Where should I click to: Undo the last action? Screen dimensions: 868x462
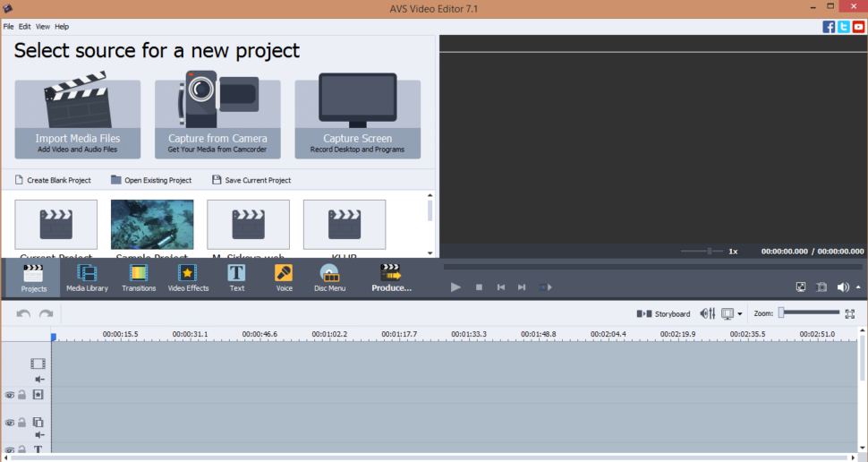[x=23, y=313]
